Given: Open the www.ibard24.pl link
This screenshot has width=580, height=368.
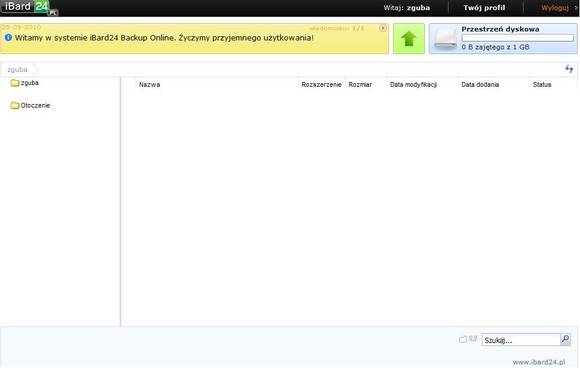Looking at the screenshot, I should pyautogui.click(x=539, y=362).
